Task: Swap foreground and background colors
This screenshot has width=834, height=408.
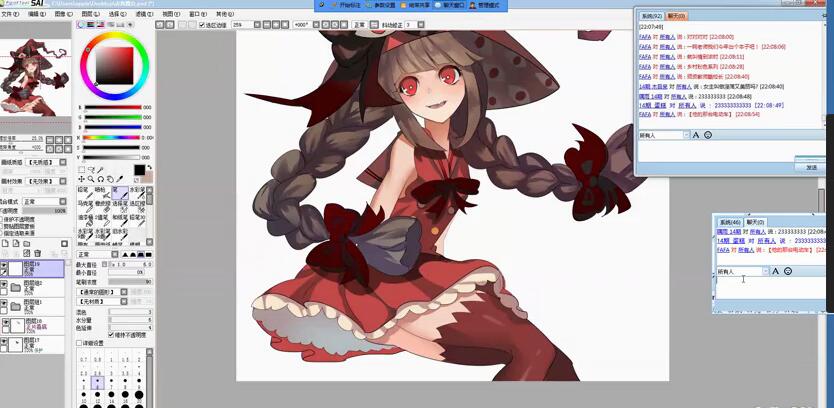Action: pos(149,167)
